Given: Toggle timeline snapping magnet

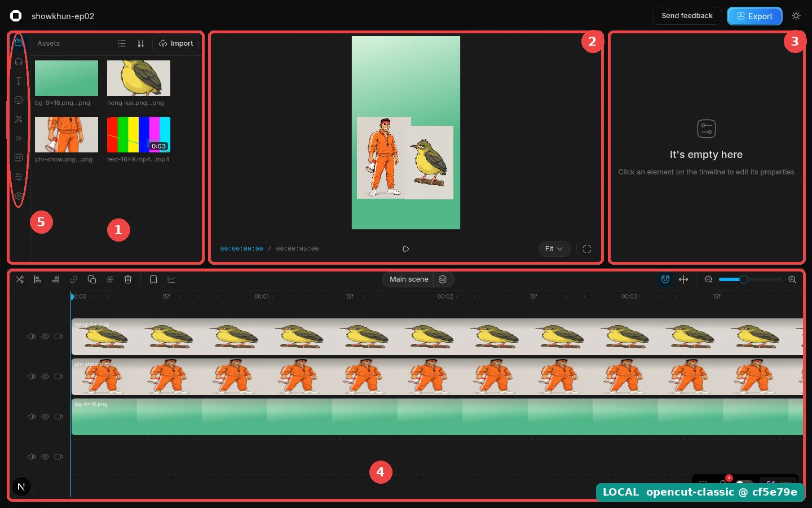Looking at the screenshot, I should tap(665, 279).
